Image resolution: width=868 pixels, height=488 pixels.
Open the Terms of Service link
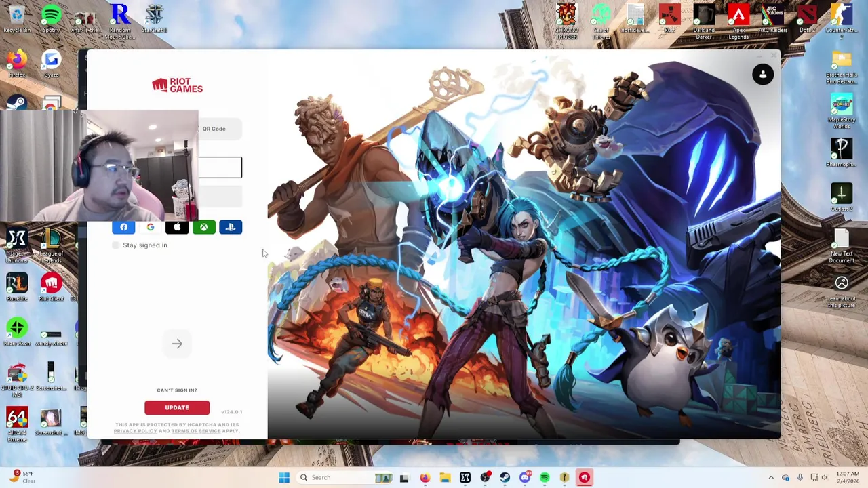point(195,431)
